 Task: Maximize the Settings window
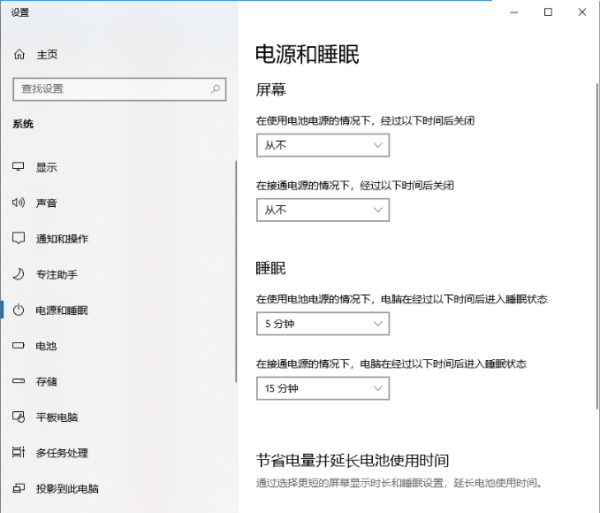[x=547, y=12]
